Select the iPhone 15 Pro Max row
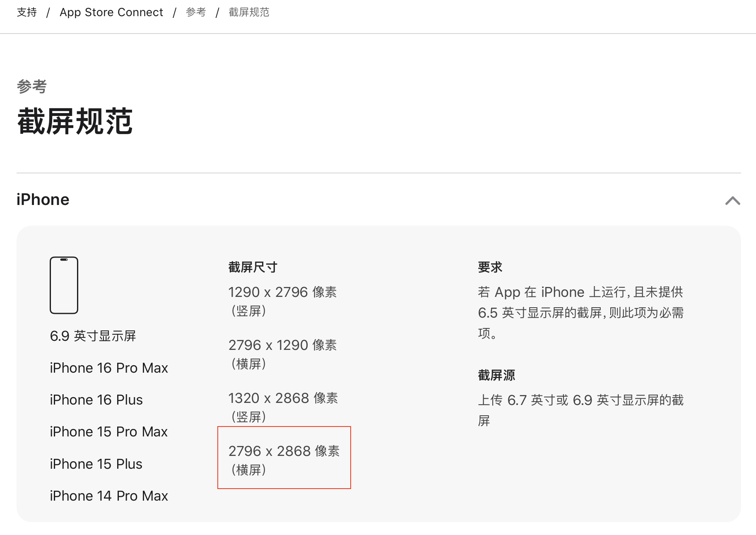 108,431
